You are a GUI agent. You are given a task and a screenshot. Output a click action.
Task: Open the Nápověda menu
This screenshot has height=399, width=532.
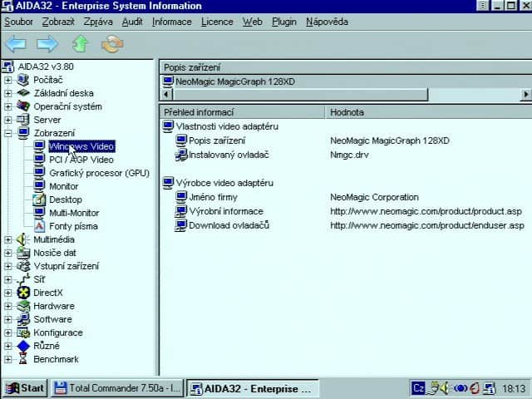[x=327, y=22]
